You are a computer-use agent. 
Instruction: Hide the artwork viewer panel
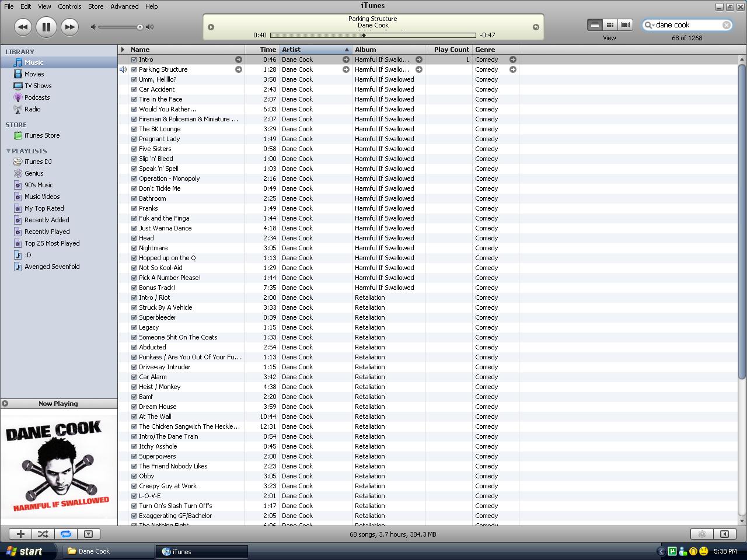(x=88, y=534)
